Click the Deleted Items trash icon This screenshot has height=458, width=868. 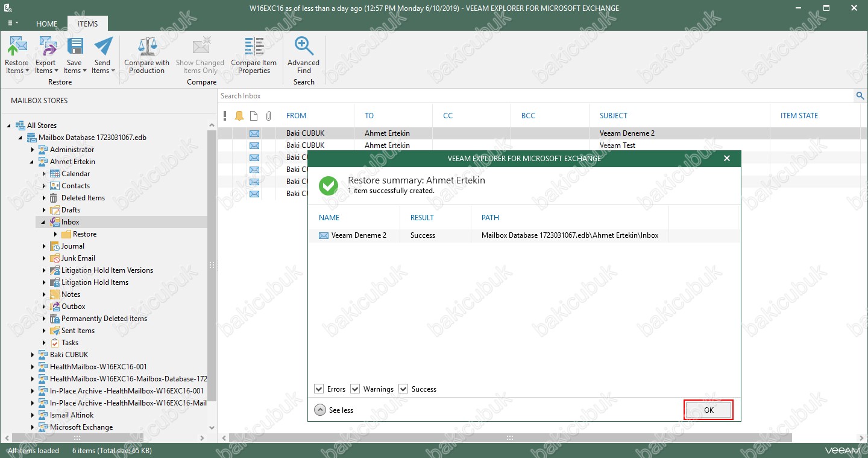point(55,198)
